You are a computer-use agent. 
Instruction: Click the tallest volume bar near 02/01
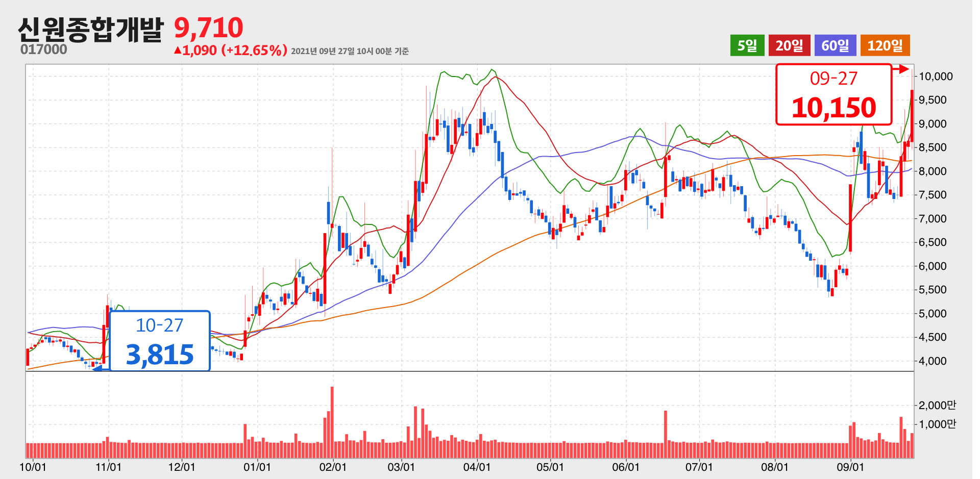coord(332,422)
